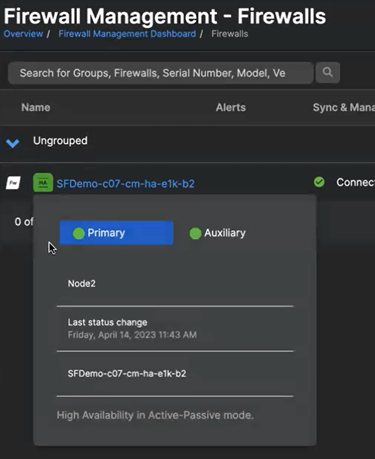The width and height of the screenshot is (375, 459).
Task: Open the SFDemo-c07-cm-ha-e1k-b2 firewall link
Action: 125,183
